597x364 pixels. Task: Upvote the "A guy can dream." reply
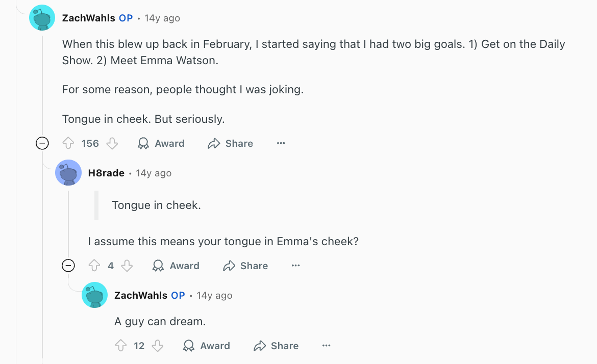(x=121, y=346)
